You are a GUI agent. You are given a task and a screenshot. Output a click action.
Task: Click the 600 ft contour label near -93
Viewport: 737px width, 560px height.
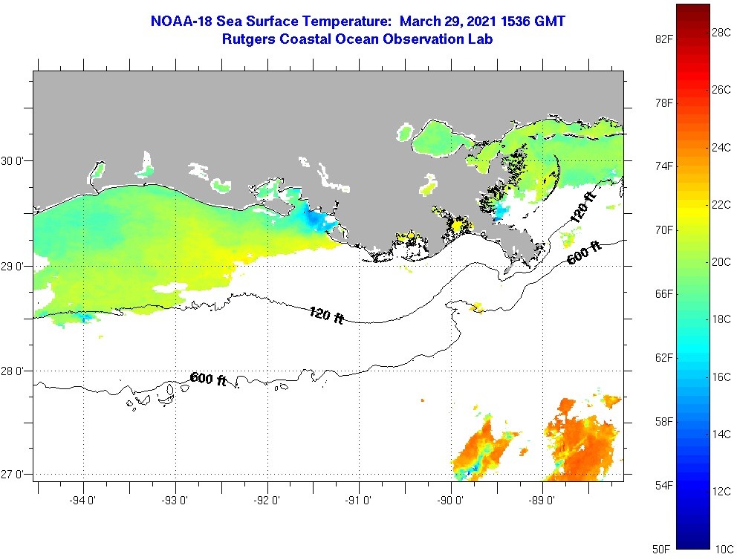209,379
